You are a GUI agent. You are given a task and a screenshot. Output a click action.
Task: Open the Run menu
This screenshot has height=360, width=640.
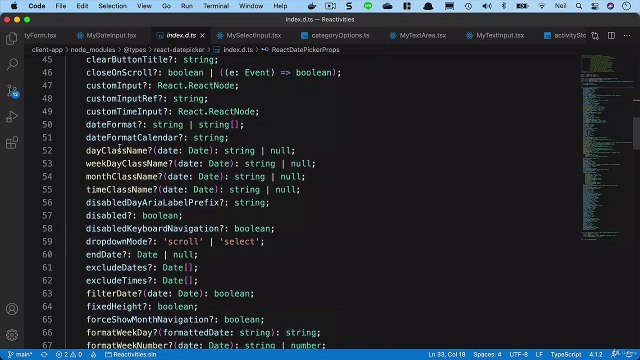187,6
